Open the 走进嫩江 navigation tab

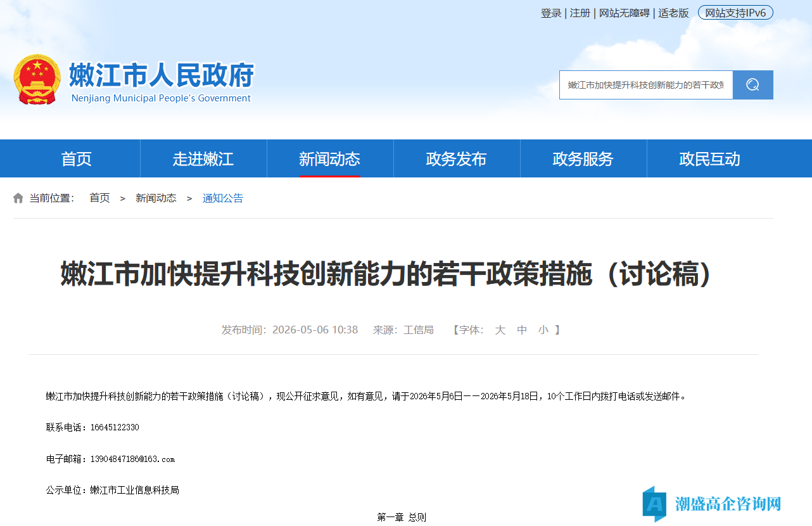click(203, 158)
